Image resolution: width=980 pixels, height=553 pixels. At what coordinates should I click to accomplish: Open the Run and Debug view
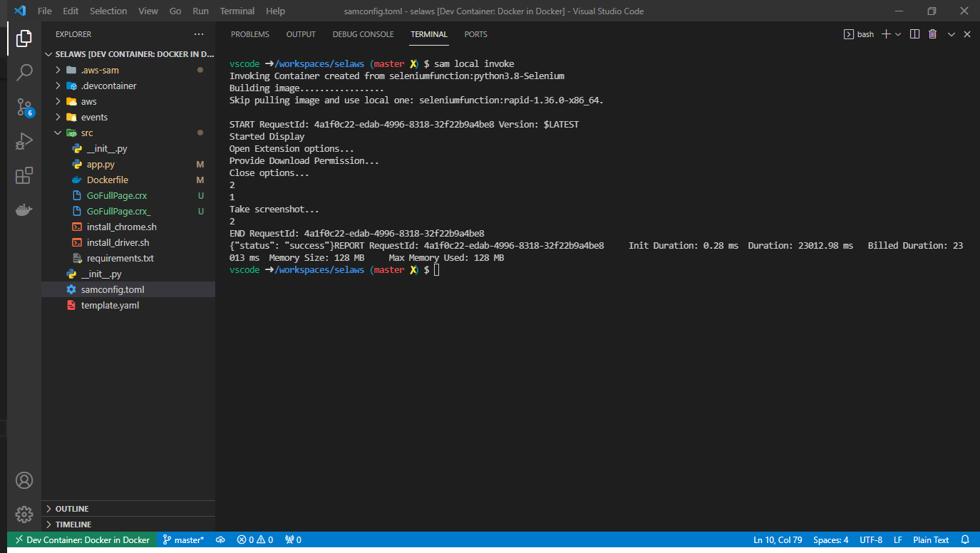pyautogui.click(x=24, y=141)
